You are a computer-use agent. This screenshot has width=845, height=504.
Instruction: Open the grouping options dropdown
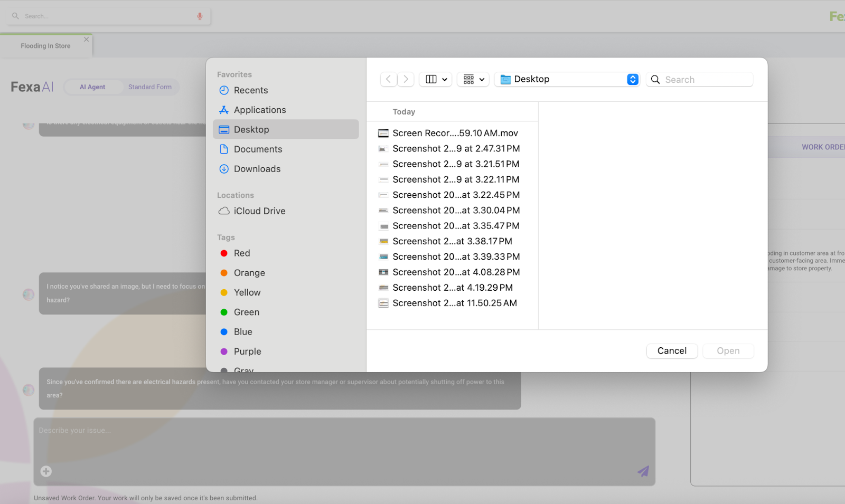473,79
